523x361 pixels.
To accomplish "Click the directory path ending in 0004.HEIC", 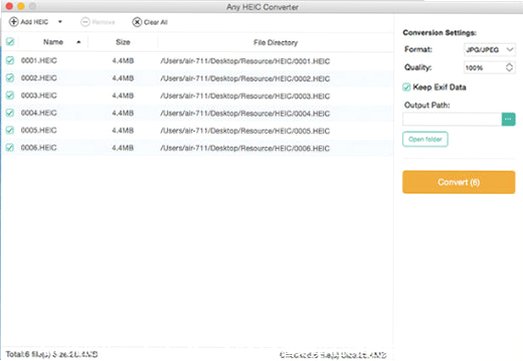I will [x=245, y=113].
